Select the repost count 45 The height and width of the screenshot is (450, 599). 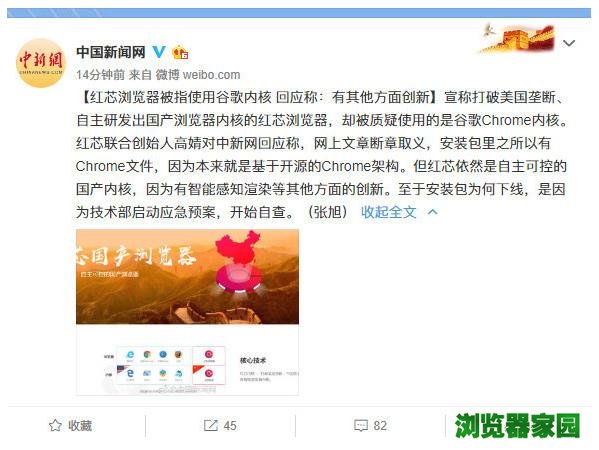[230, 426]
